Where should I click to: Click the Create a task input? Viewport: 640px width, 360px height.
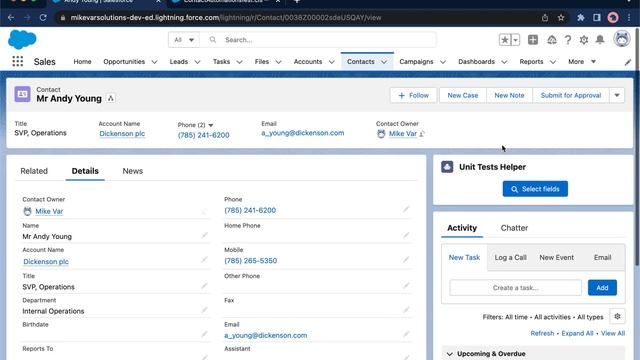(x=516, y=288)
